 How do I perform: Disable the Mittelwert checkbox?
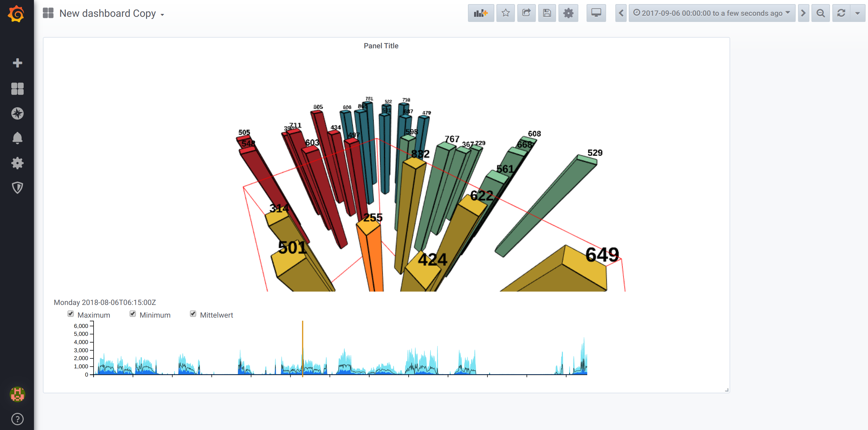193,314
